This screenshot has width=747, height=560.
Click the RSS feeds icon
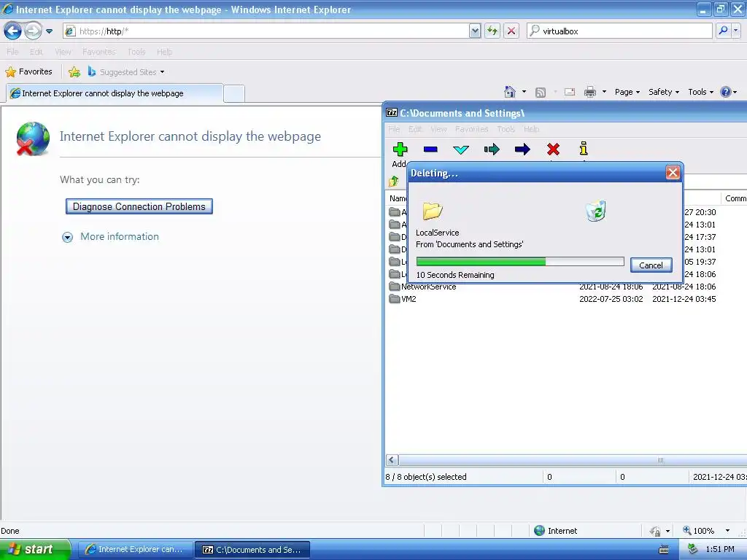pyautogui.click(x=541, y=93)
